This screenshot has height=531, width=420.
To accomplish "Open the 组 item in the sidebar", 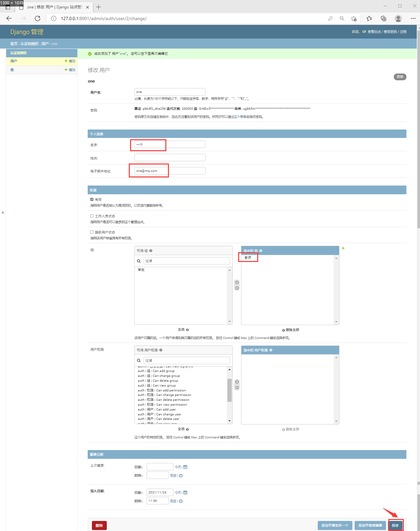I will coord(12,70).
